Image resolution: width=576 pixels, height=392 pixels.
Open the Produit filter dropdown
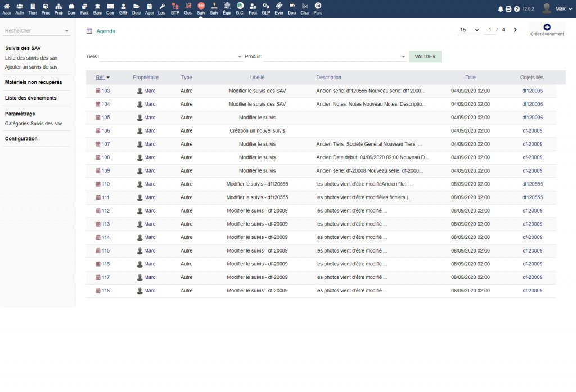point(335,57)
